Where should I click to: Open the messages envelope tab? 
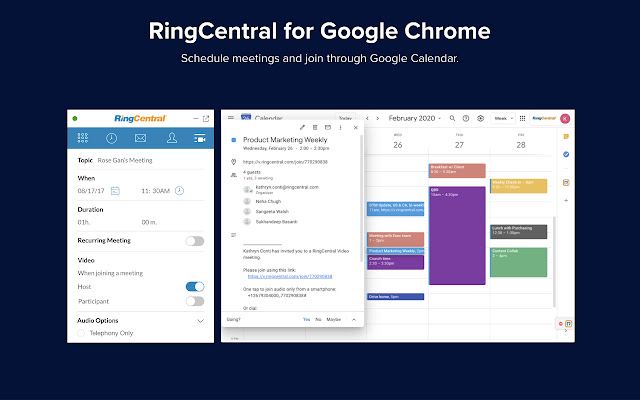(x=140, y=138)
